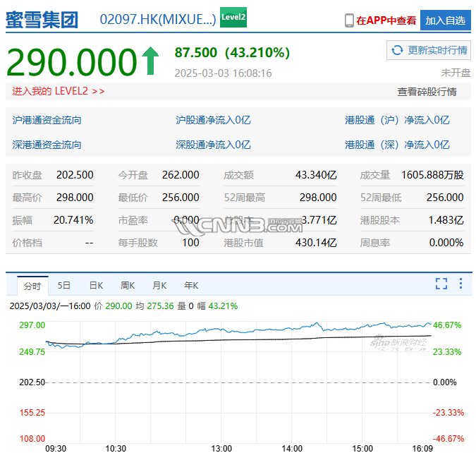Open 沪港通资金流向 link
The width and height of the screenshot is (476, 453).
pos(47,120)
